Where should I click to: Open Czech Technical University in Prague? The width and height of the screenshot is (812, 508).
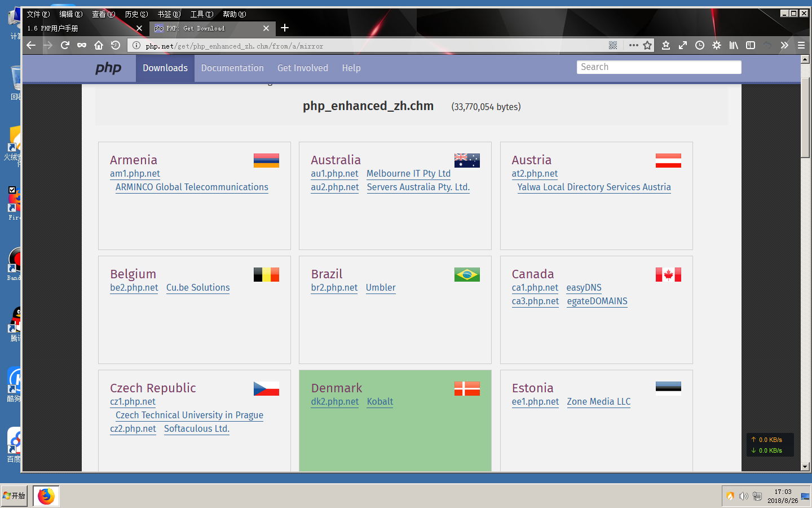point(189,415)
